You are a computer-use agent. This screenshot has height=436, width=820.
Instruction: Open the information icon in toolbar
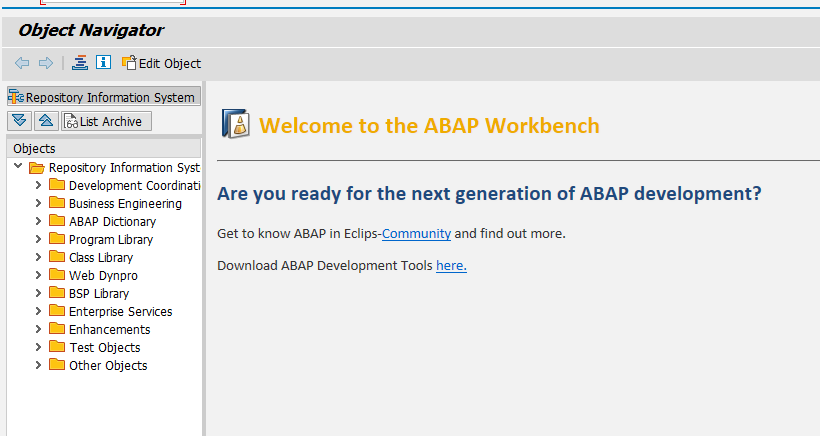pos(104,62)
